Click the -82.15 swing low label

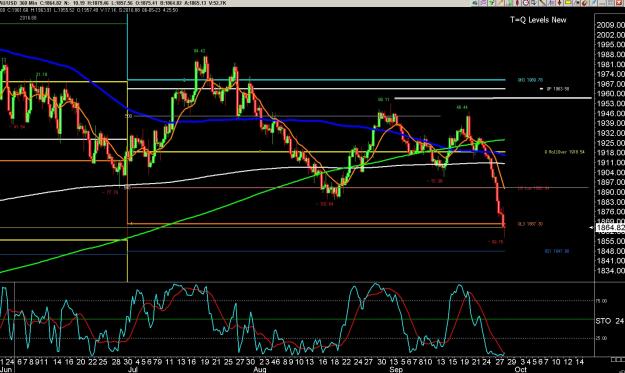pos(495,242)
